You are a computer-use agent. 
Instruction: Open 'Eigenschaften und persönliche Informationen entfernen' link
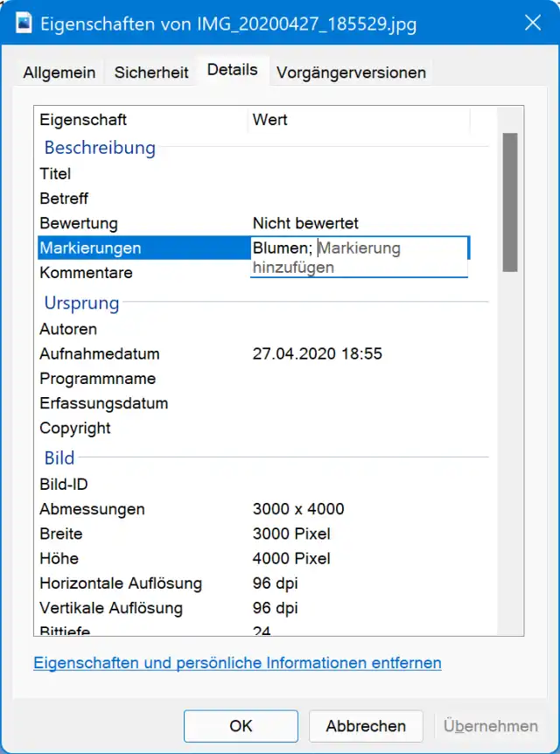[237, 663]
